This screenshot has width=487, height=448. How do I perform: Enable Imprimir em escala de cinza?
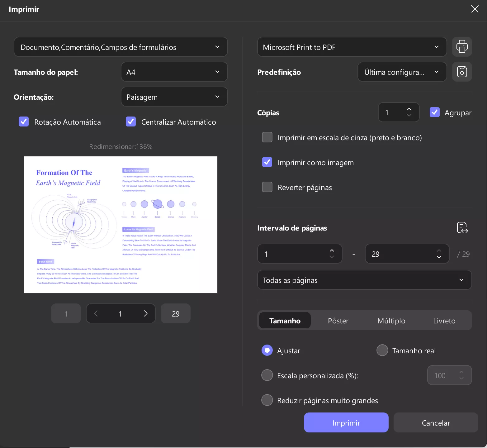point(267,137)
